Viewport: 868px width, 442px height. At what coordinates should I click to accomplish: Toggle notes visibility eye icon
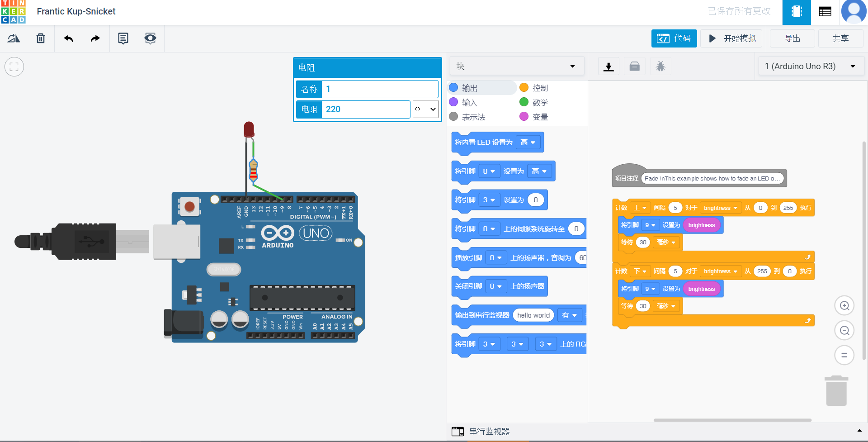[x=150, y=38]
